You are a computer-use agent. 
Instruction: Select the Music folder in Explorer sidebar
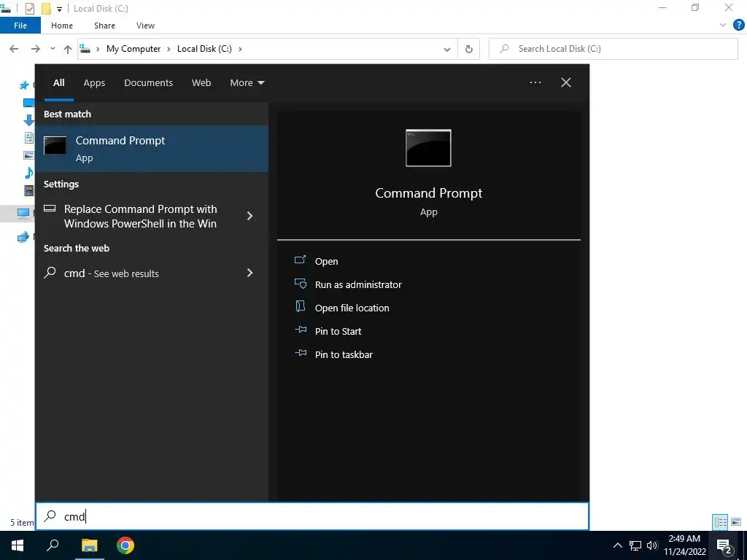click(29, 172)
